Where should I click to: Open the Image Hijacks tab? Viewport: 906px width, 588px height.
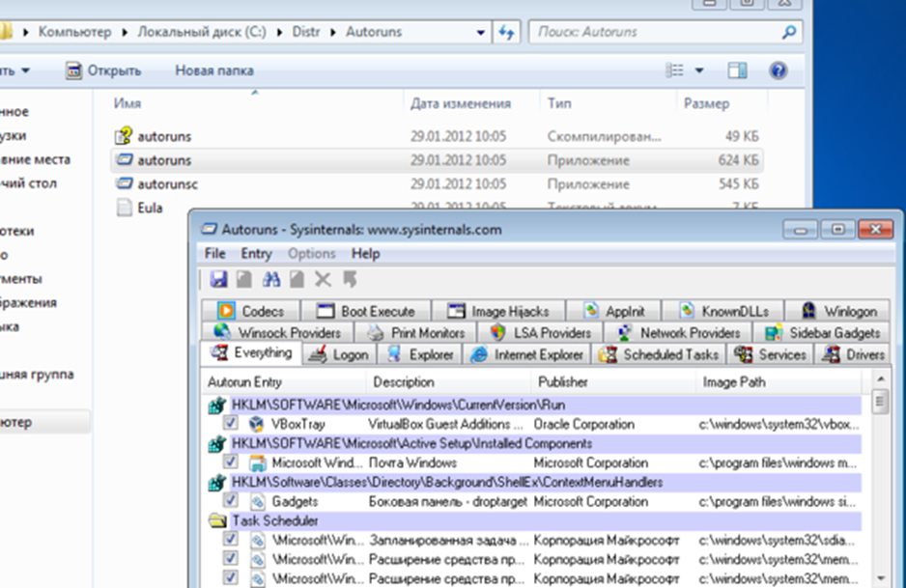[498, 311]
